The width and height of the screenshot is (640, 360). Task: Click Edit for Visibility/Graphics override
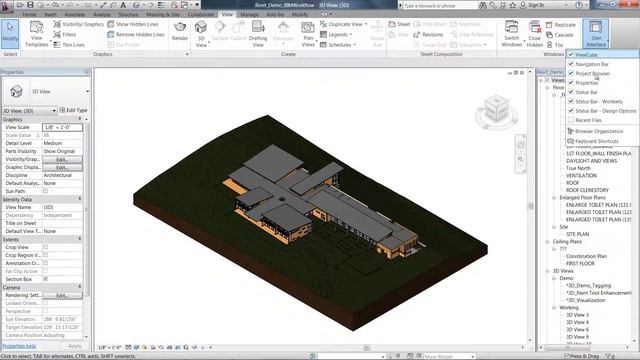(62, 159)
